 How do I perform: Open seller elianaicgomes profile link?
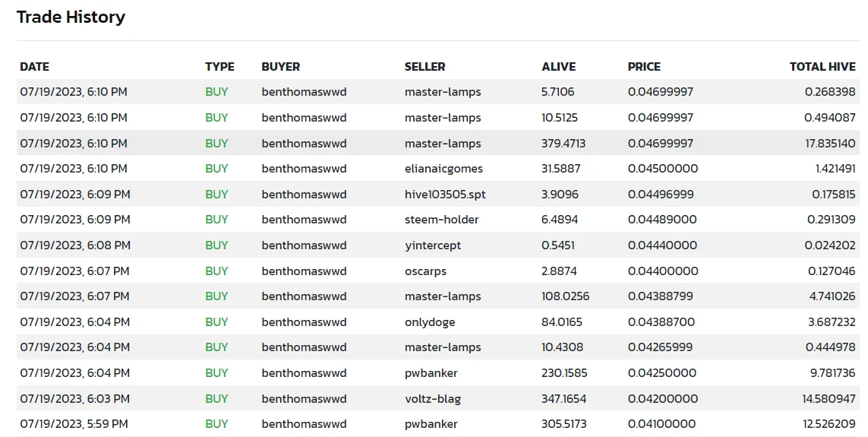443,169
